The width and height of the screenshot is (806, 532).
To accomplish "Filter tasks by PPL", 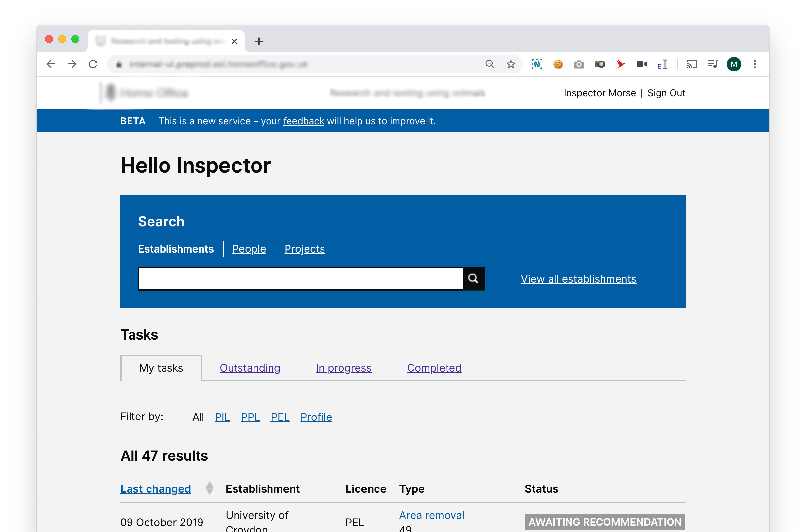I will 250,417.
